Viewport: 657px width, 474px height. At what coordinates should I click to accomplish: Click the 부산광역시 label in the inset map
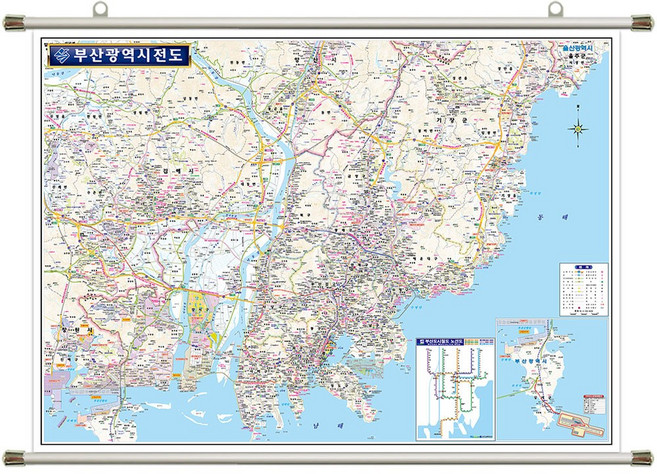[531, 361]
